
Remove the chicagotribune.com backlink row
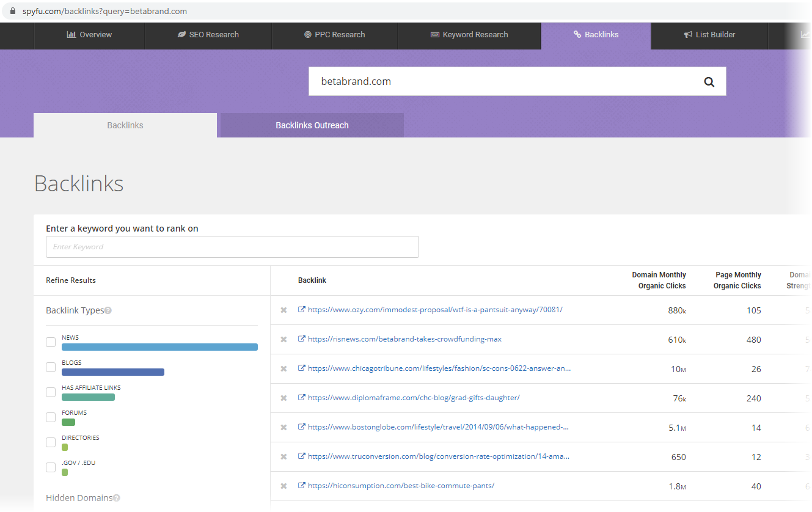point(283,369)
